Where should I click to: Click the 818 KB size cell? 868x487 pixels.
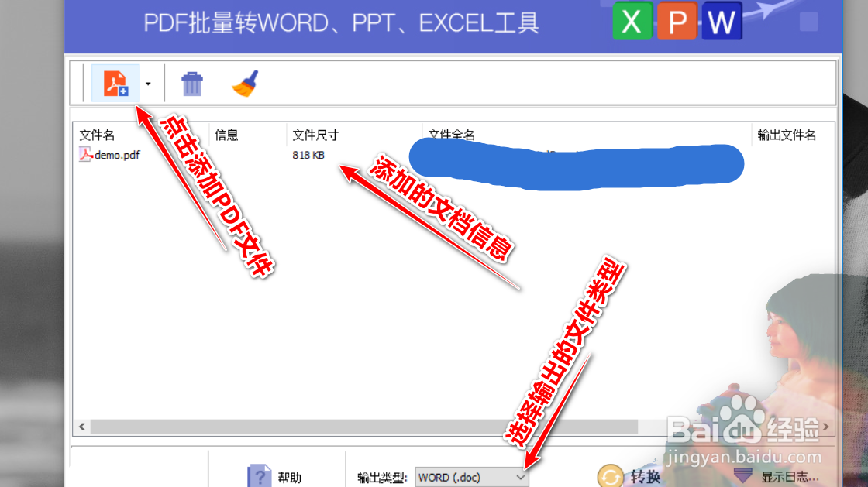point(308,156)
